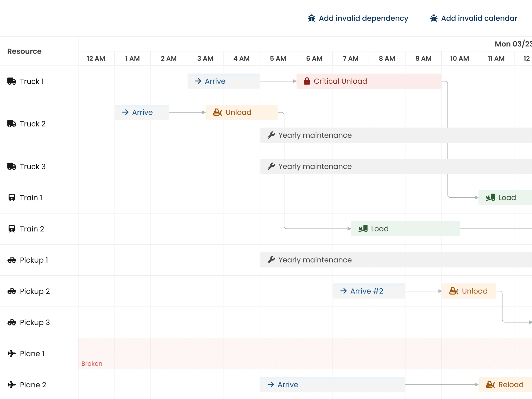Click the arrow icon on Pickup 2's Arrive #2
The width and height of the screenshot is (532, 399).
[343, 291]
